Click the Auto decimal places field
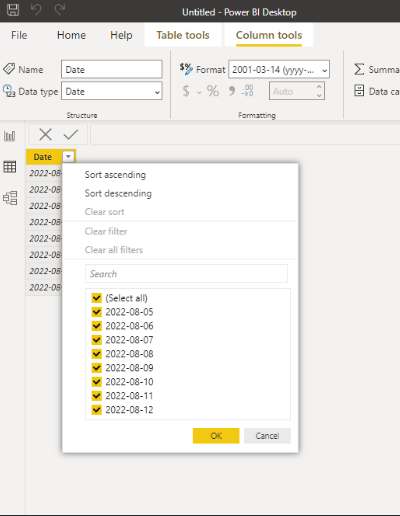 (x=297, y=91)
